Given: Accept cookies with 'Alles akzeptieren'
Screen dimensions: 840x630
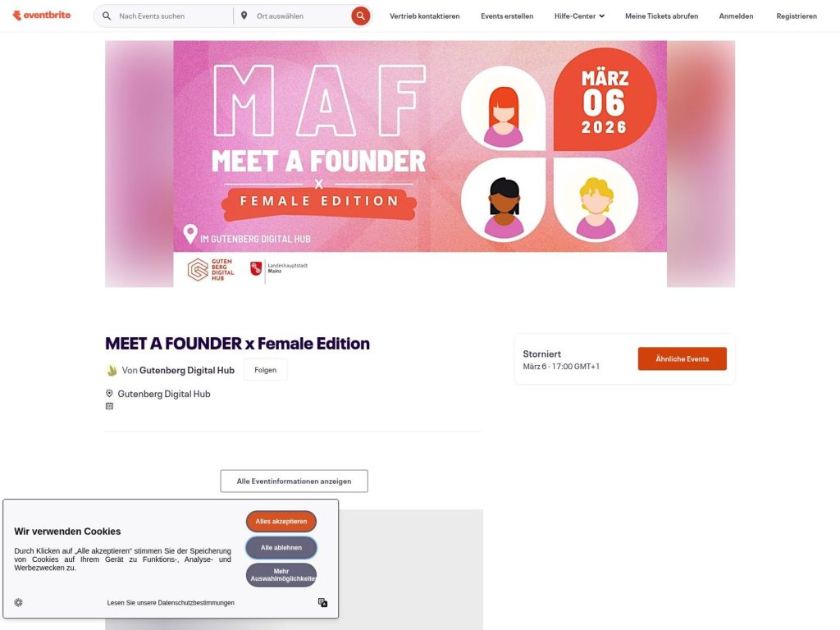Looking at the screenshot, I should [x=281, y=521].
